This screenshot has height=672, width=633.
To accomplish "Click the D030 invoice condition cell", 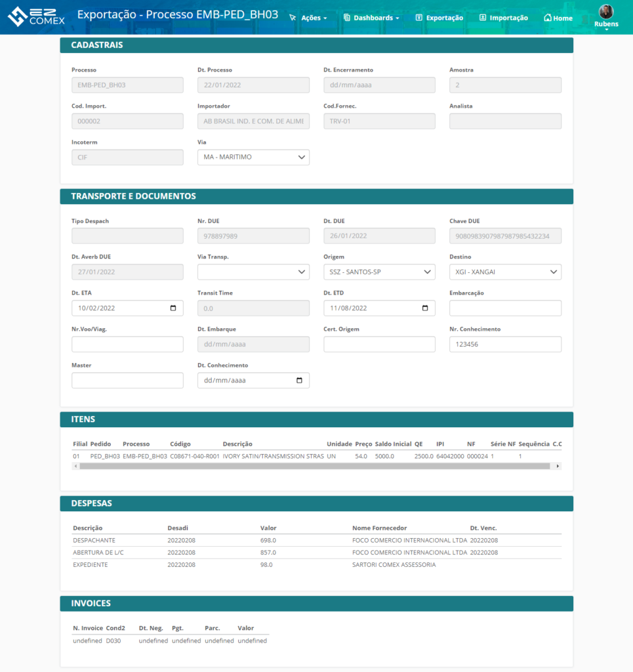I will point(113,640).
